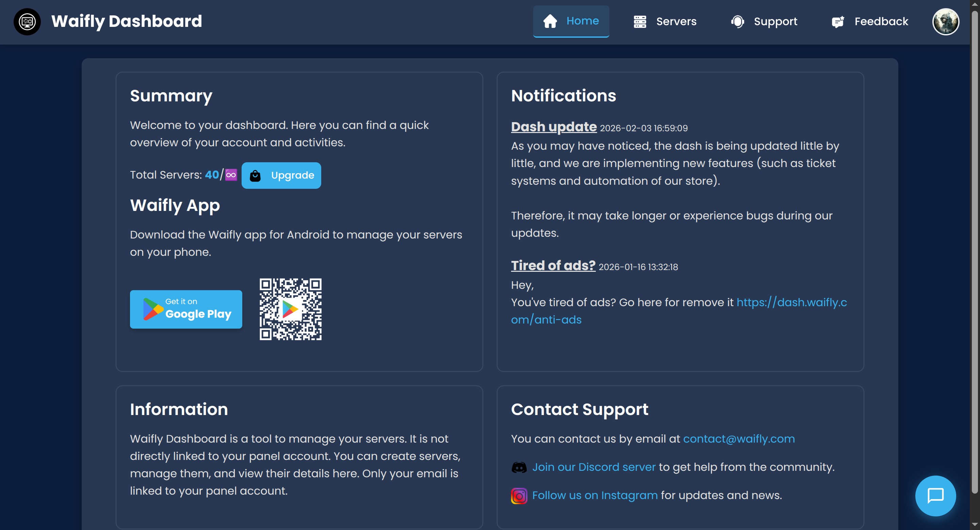Click the contact@waifly.com email link

pos(739,439)
